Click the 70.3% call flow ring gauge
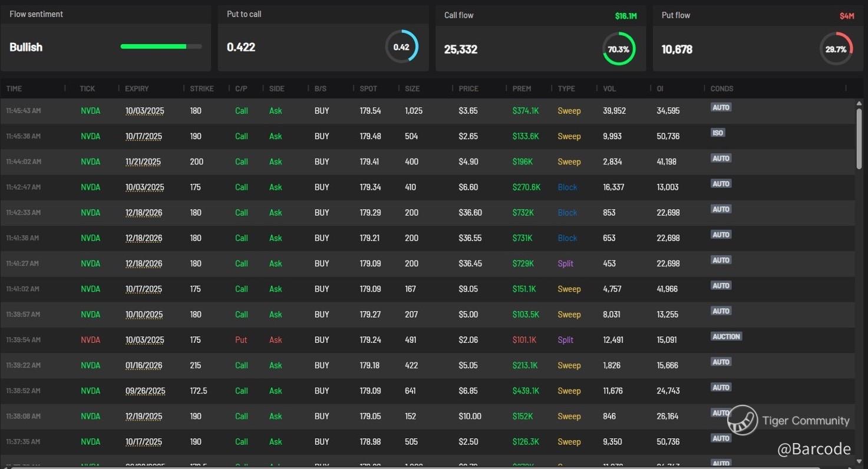Screen dimensions: 868x469 pos(619,49)
